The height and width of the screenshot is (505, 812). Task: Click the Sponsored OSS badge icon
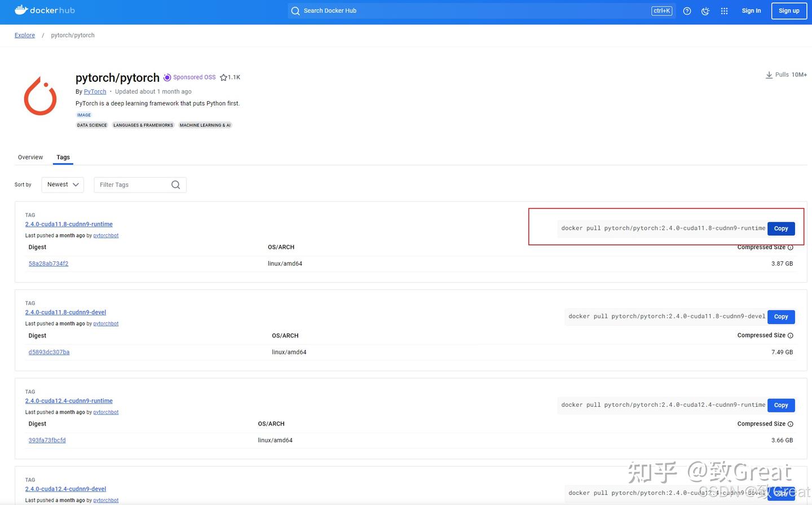click(167, 77)
